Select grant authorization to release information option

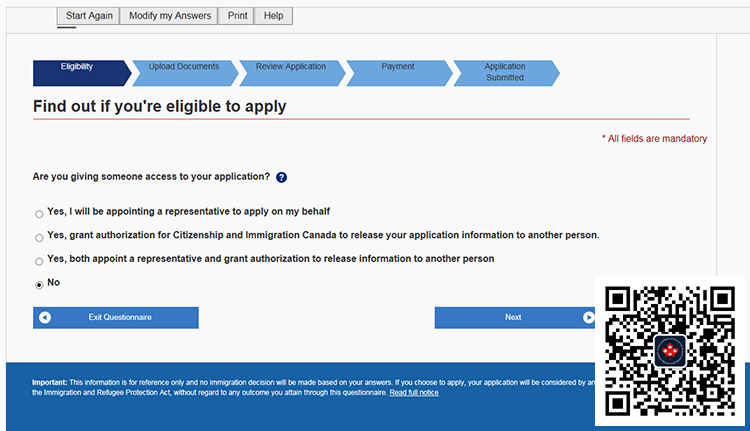[x=39, y=238]
